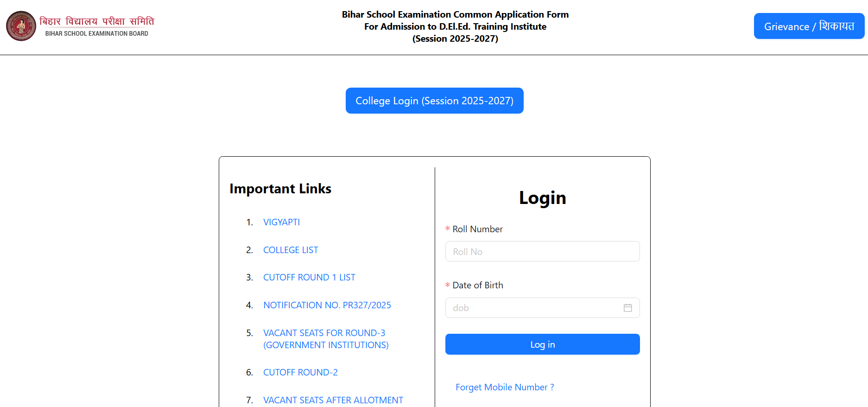
Task: Click the Important Links heading
Action: (280, 189)
